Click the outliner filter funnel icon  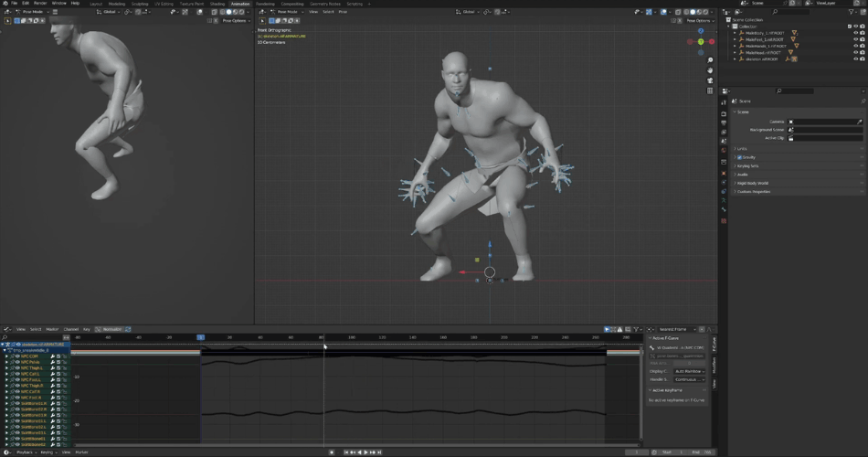click(x=852, y=12)
